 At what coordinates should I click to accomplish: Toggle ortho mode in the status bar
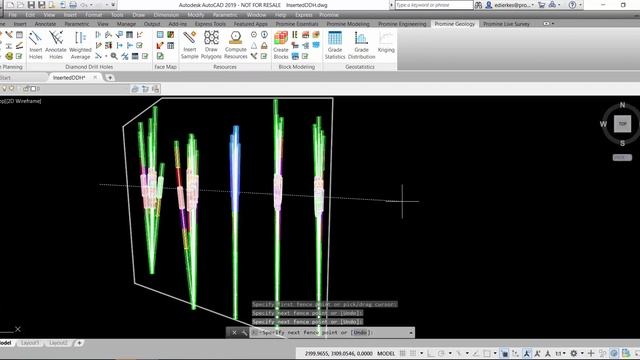(431, 353)
